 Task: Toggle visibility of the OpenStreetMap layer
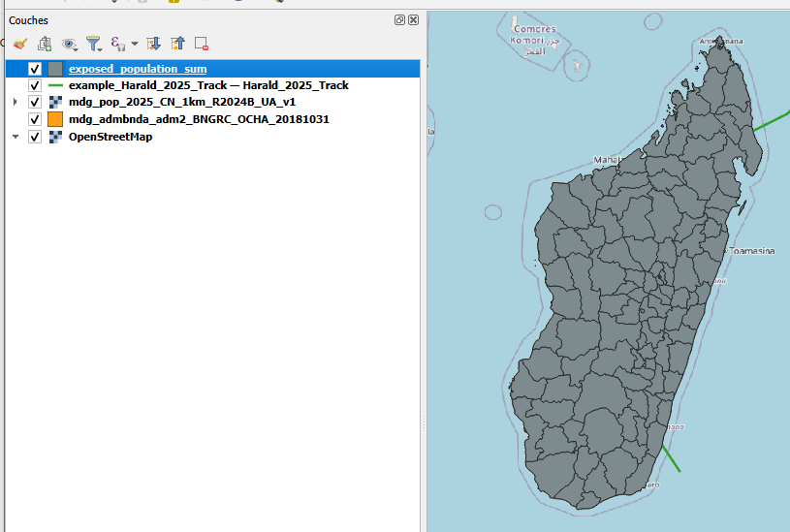pyautogui.click(x=35, y=137)
